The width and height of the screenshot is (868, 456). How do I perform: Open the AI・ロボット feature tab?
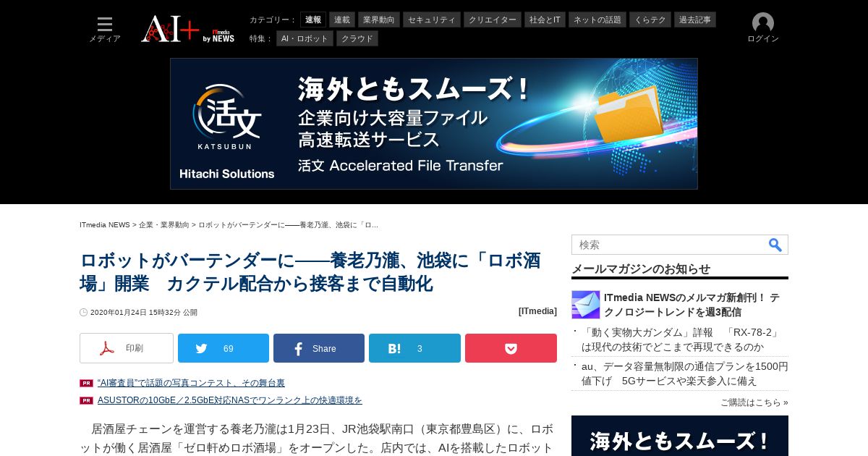coord(305,38)
